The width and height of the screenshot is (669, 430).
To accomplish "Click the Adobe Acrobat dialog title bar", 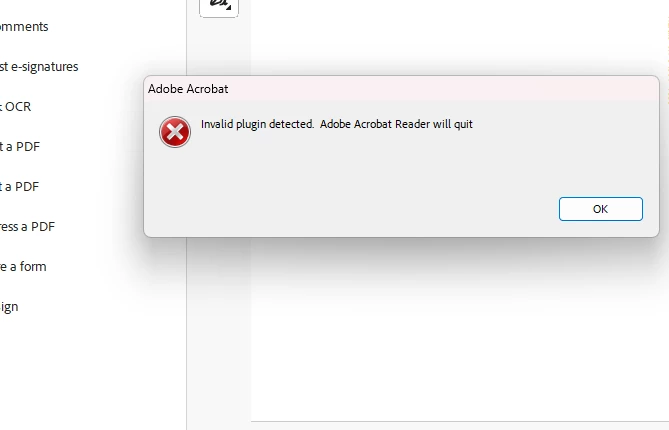I will click(x=401, y=89).
